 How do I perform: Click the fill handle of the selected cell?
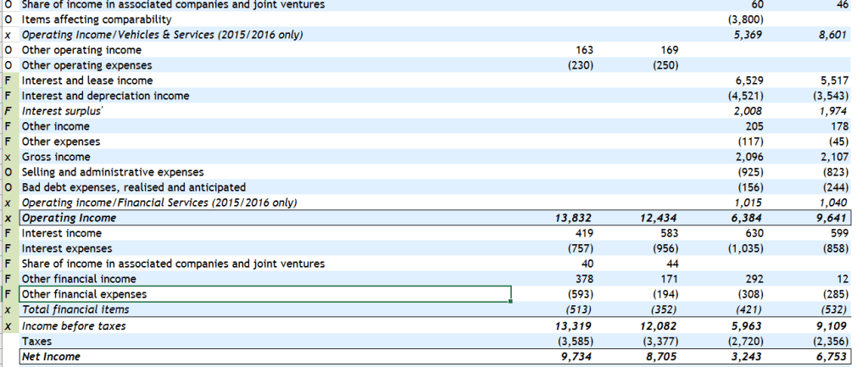pyautogui.click(x=511, y=302)
